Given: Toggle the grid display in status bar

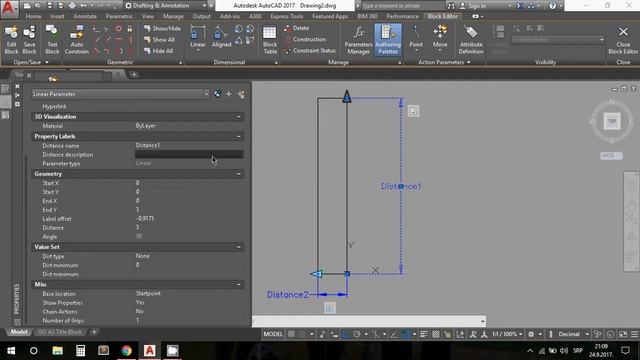Looking at the screenshot, I should (x=291, y=334).
